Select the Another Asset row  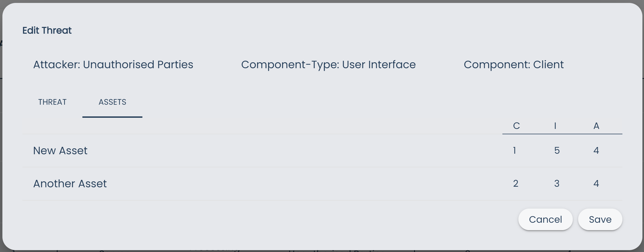point(70,183)
